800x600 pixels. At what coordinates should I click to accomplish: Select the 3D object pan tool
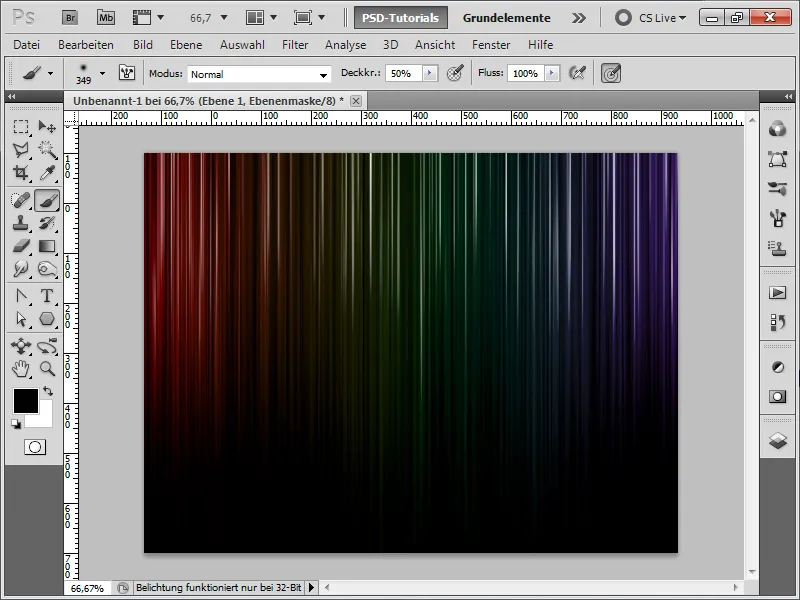pyautogui.click(x=21, y=346)
